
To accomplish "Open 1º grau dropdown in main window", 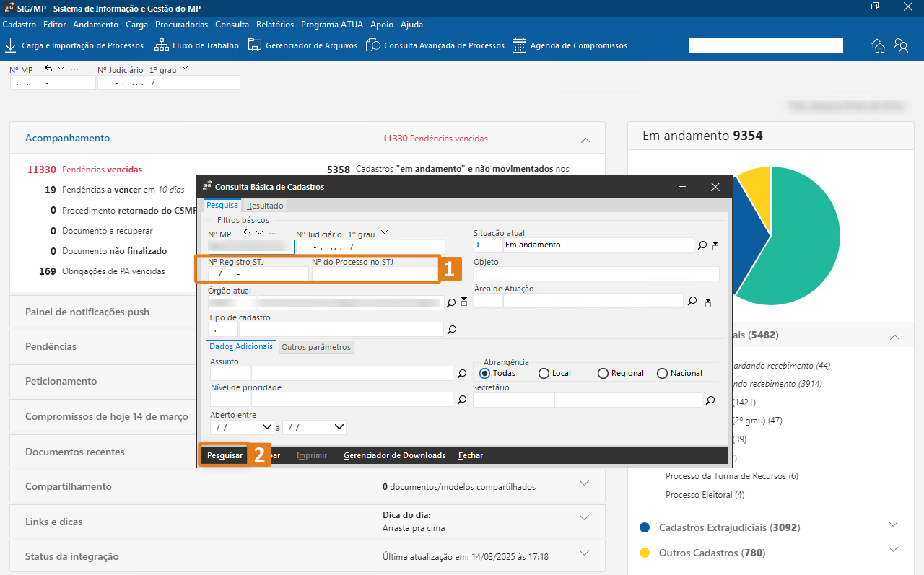I will coord(186,69).
